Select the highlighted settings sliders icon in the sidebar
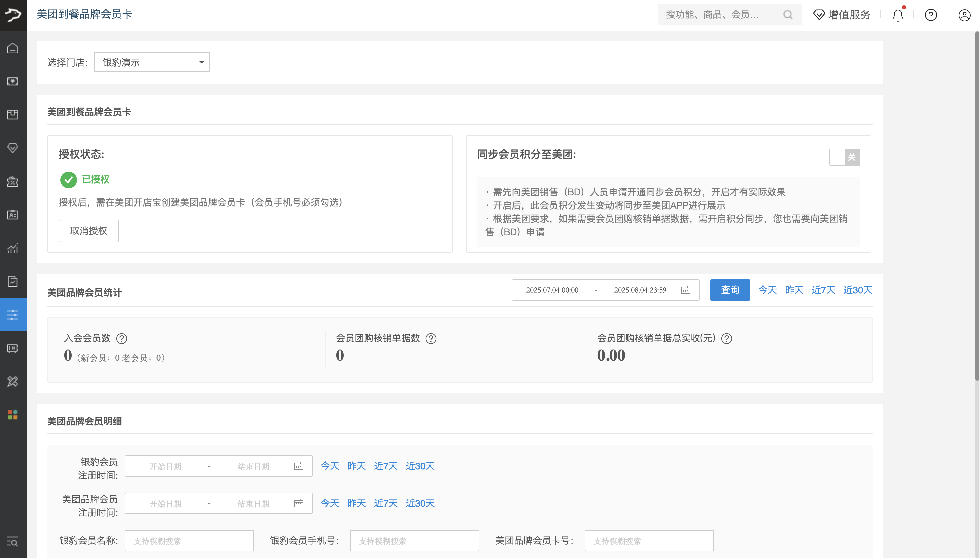The height and width of the screenshot is (558, 980). [x=13, y=315]
